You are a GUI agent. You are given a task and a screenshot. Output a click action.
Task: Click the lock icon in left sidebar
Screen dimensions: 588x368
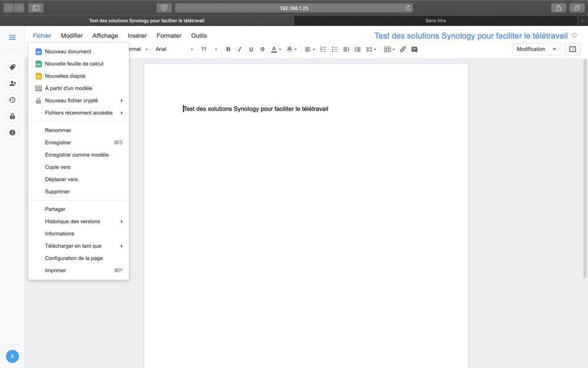(12, 117)
